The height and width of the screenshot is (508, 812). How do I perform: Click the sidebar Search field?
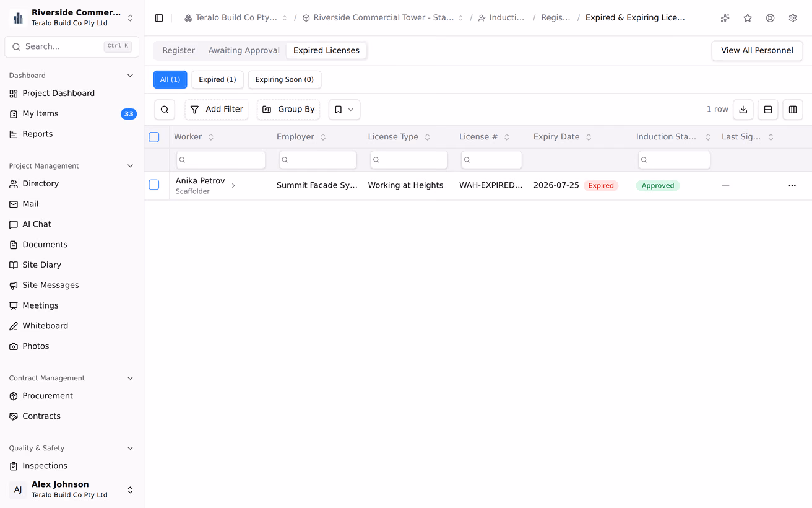72,46
